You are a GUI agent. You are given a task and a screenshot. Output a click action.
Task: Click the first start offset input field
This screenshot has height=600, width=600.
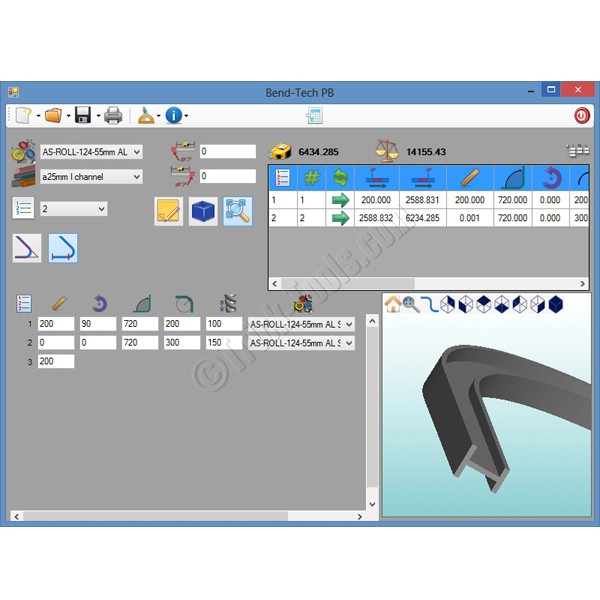click(228, 152)
